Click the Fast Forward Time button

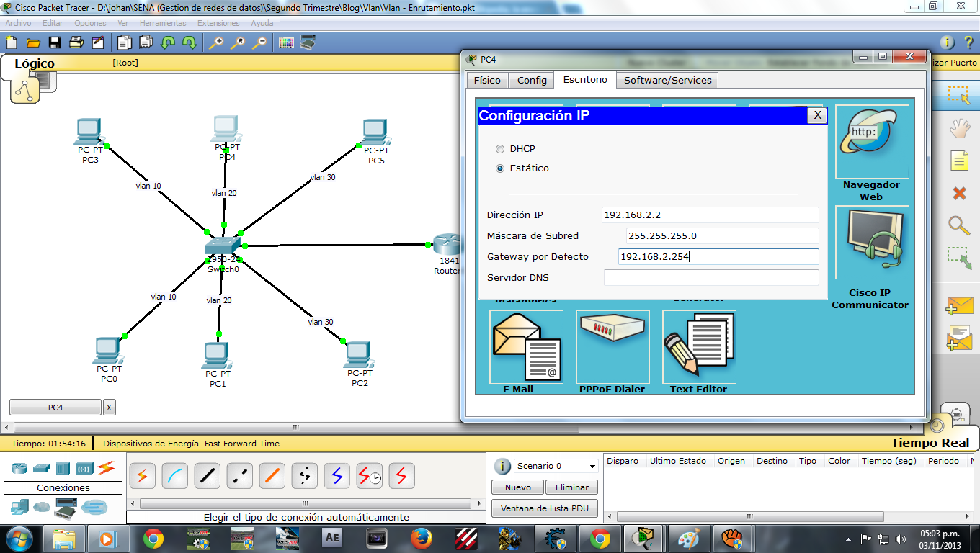[242, 444]
